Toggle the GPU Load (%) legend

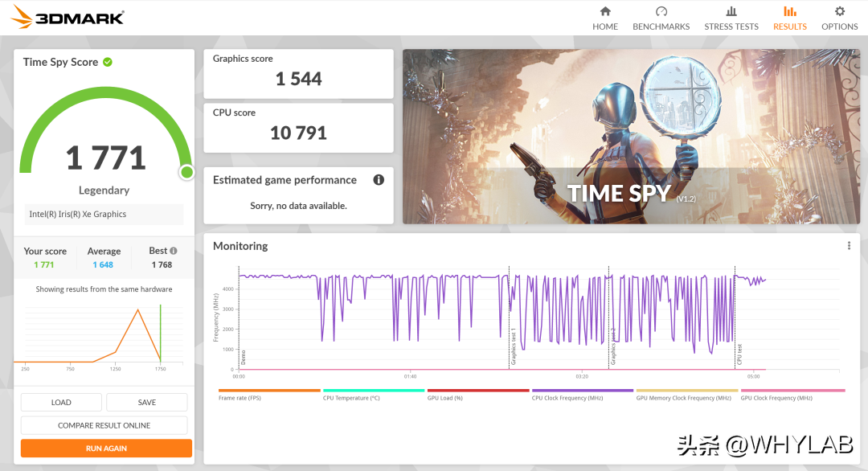coord(477,395)
